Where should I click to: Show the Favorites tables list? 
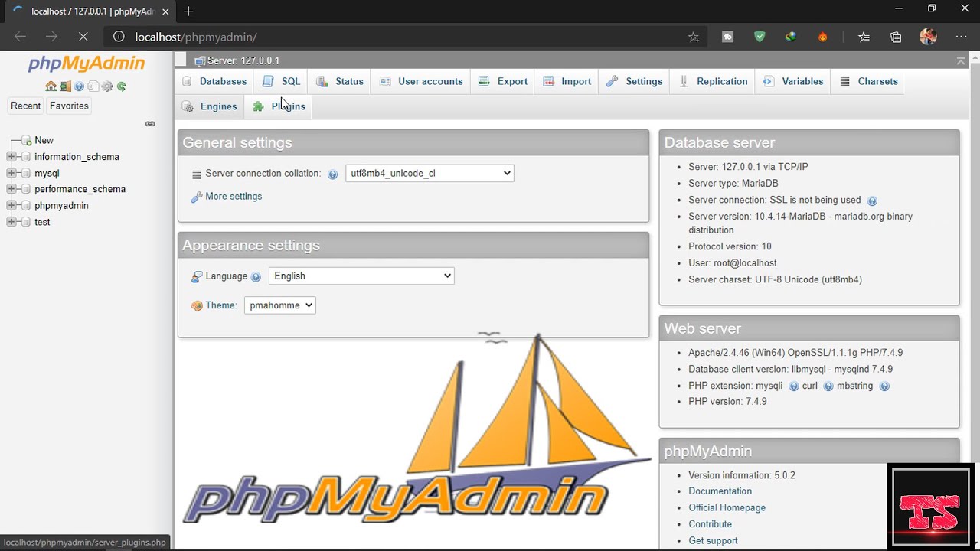69,106
